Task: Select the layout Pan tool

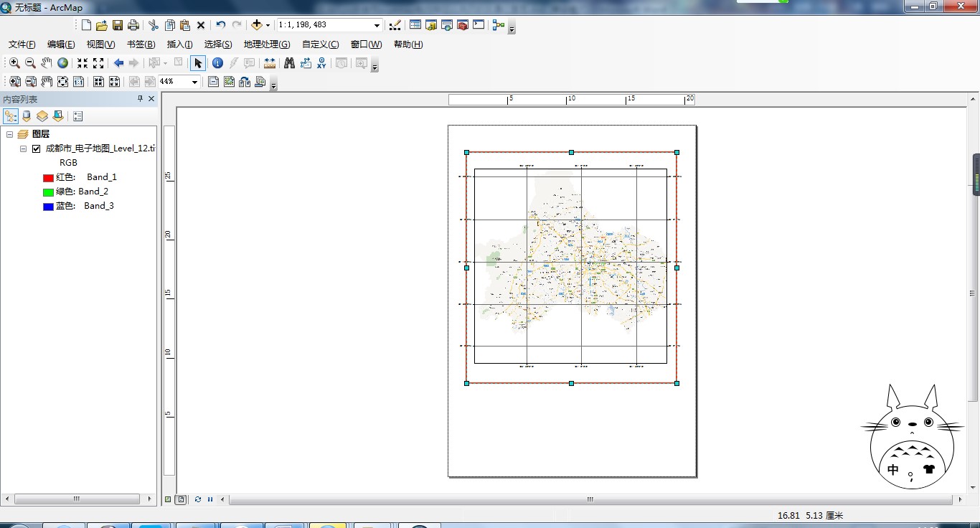Action: (47, 82)
